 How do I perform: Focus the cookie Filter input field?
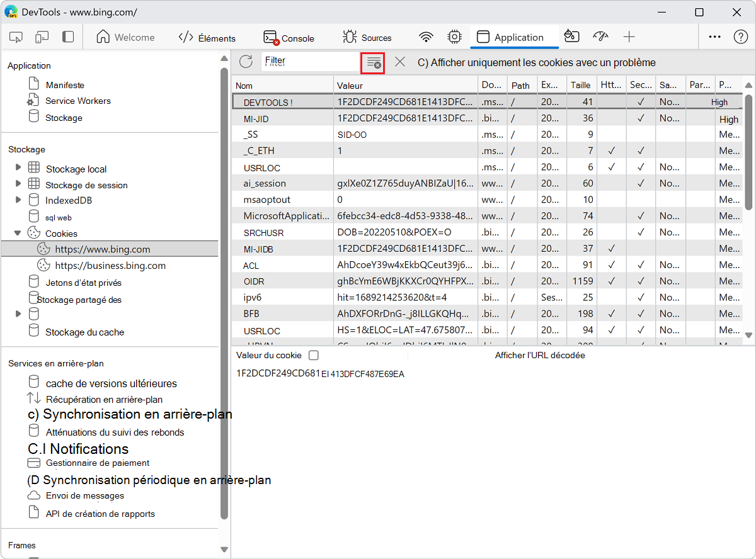point(310,62)
